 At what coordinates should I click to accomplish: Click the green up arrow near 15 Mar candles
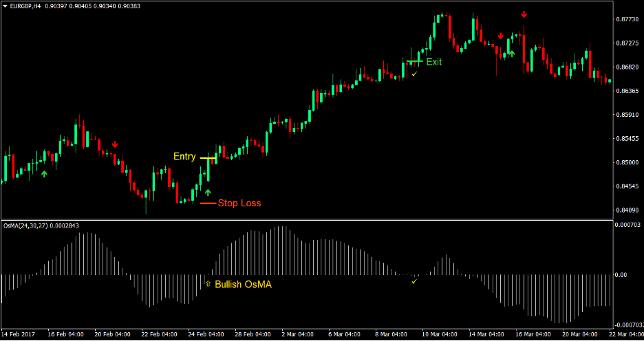pos(511,53)
